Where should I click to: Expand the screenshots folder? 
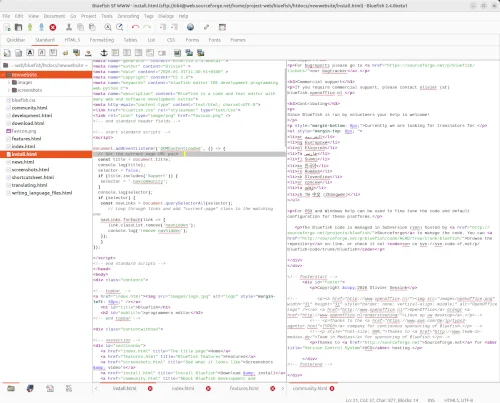[9, 90]
